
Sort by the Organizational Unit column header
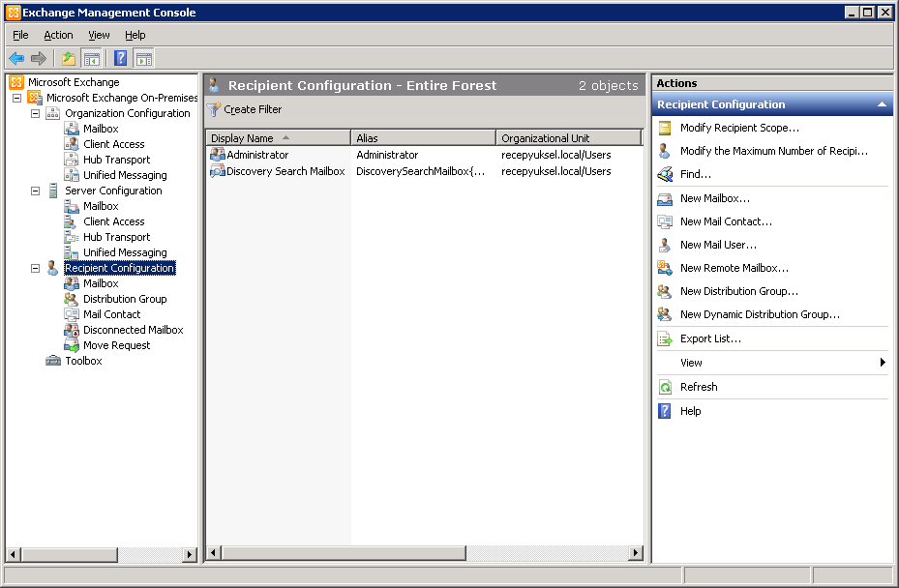(568, 137)
